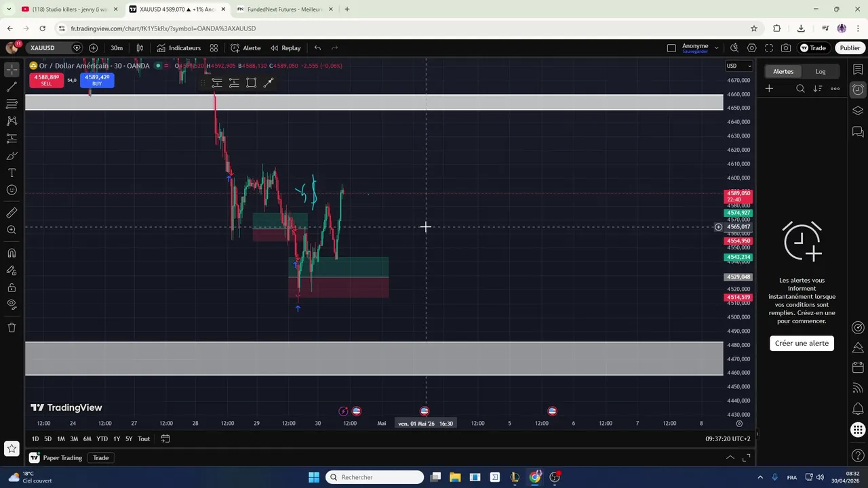Select the 1M time range
This screenshot has height=488, width=868.
61,439
